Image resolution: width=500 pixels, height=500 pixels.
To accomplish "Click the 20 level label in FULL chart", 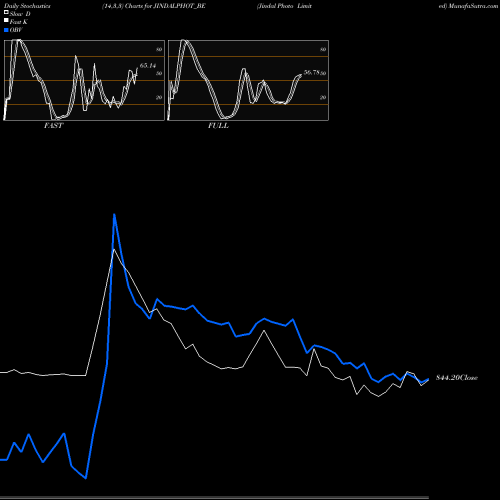I will tap(323, 97).
